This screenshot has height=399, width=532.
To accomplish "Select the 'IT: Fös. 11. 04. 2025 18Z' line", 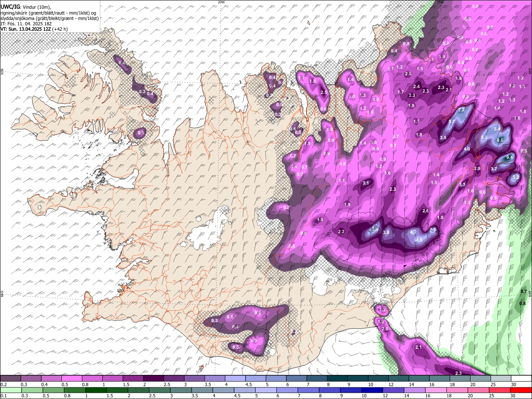I will (26, 24).
